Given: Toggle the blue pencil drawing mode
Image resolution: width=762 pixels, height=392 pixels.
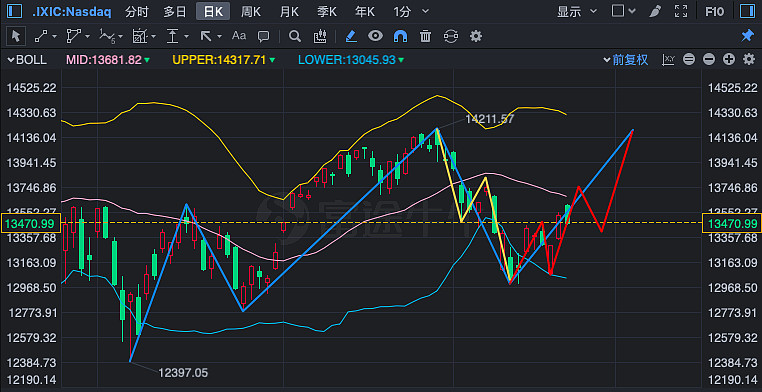Looking at the screenshot, I should [x=350, y=36].
